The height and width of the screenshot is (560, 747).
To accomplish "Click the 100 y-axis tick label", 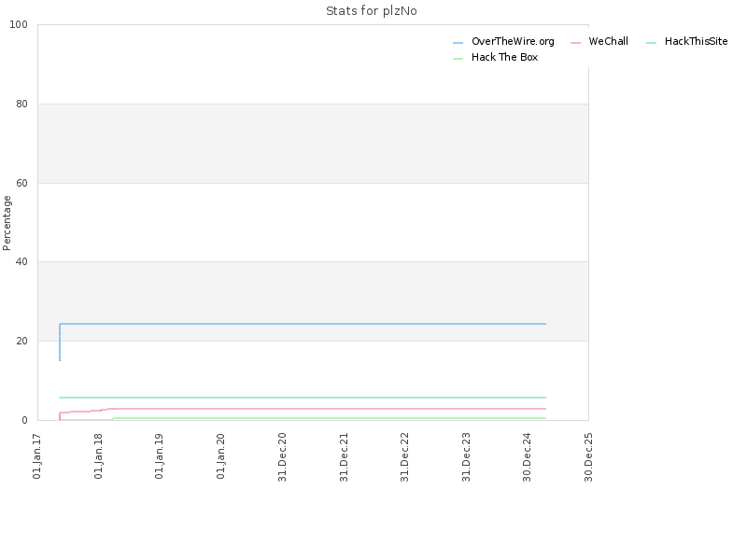I will click(x=19, y=25).
